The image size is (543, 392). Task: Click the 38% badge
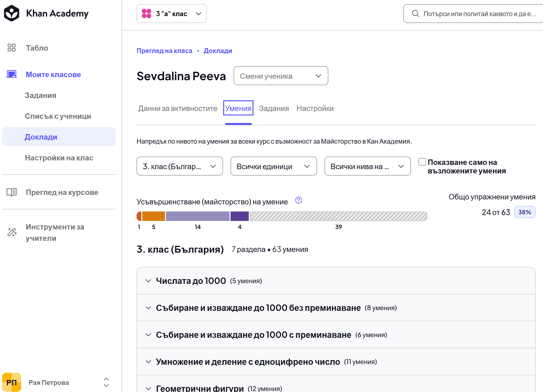[x=525, y=212]
